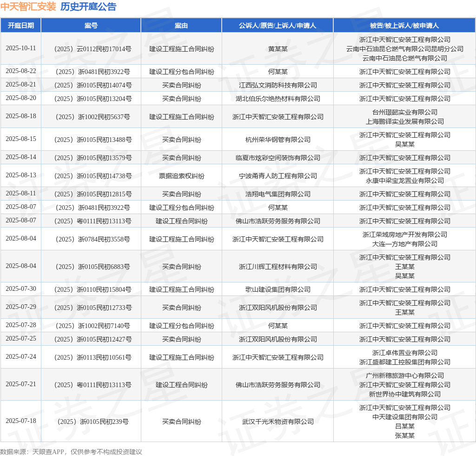Click case number 浙1002民初5637号
The height and width of the screenshot is (456, 476).
[x=93, y=117]
